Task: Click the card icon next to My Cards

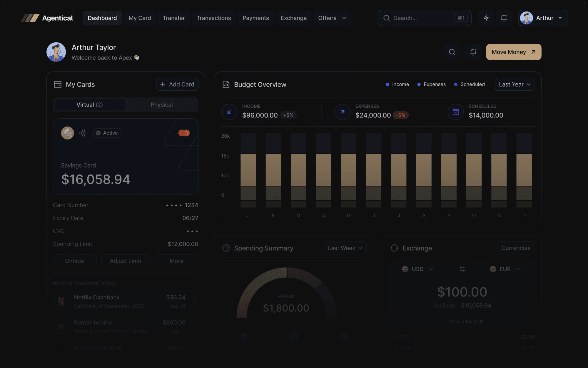Action: [x=58, y=84]
